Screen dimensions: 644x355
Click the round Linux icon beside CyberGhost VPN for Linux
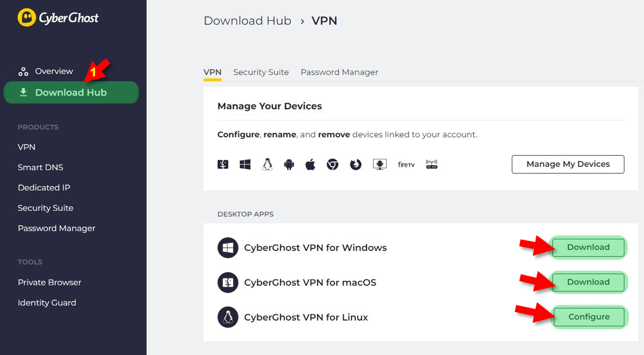click(x=228, y=317)
